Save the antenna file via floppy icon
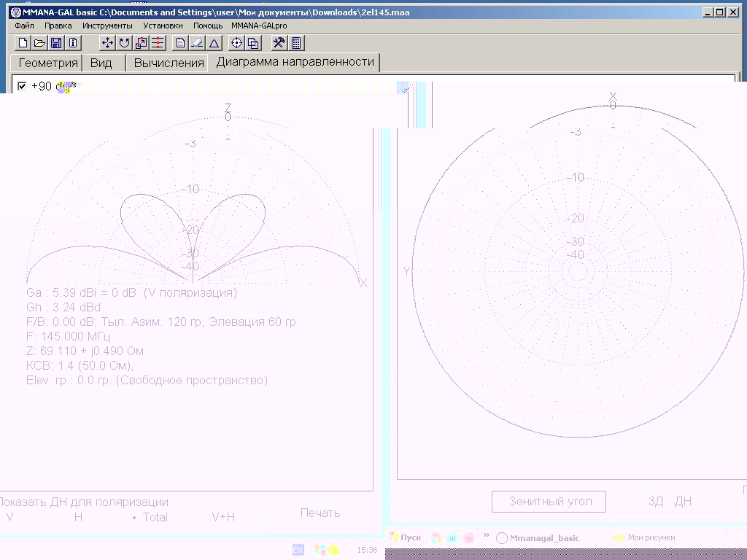 56,43
